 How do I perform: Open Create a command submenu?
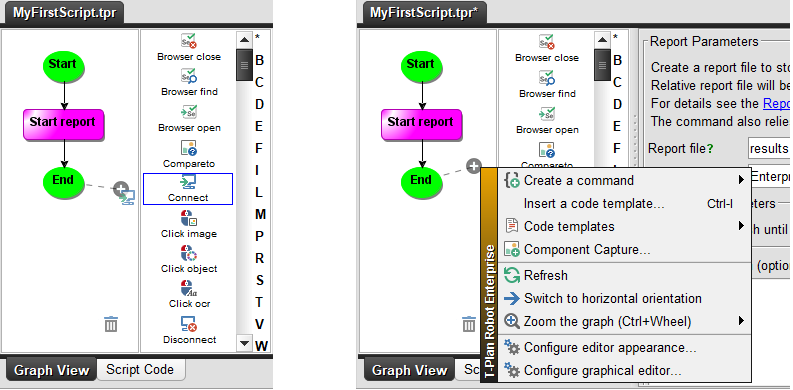pos(624,181)
